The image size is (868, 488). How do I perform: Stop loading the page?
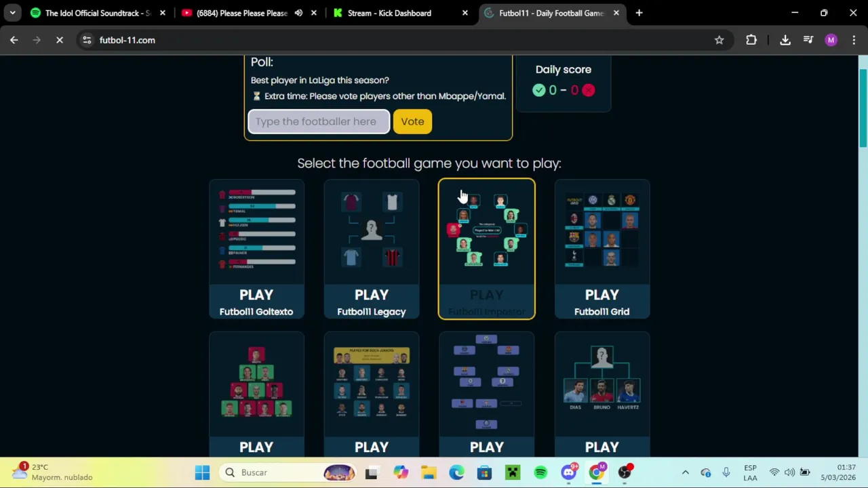60,40
